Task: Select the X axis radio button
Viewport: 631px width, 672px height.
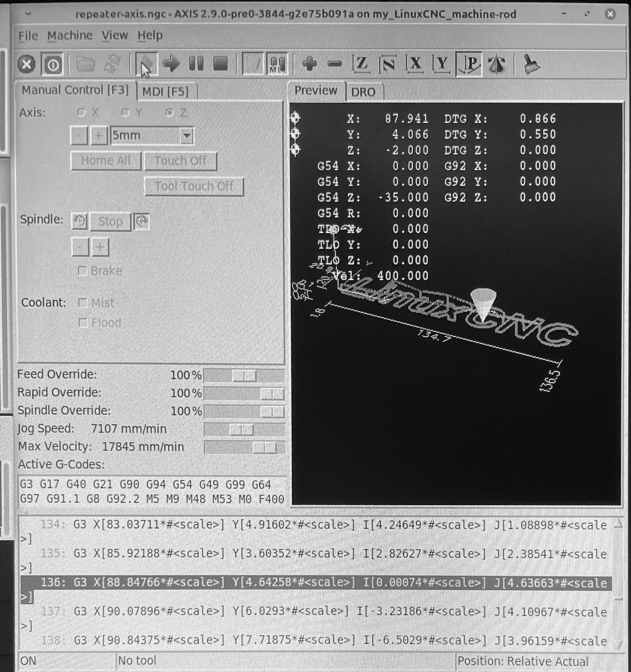Action: tap(81, 113)
